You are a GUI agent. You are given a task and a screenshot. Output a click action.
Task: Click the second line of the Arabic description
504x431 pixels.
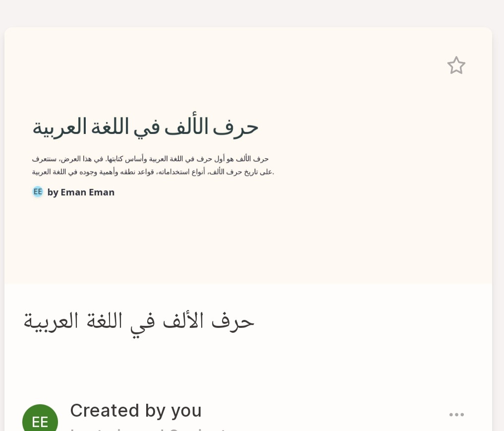153,172
